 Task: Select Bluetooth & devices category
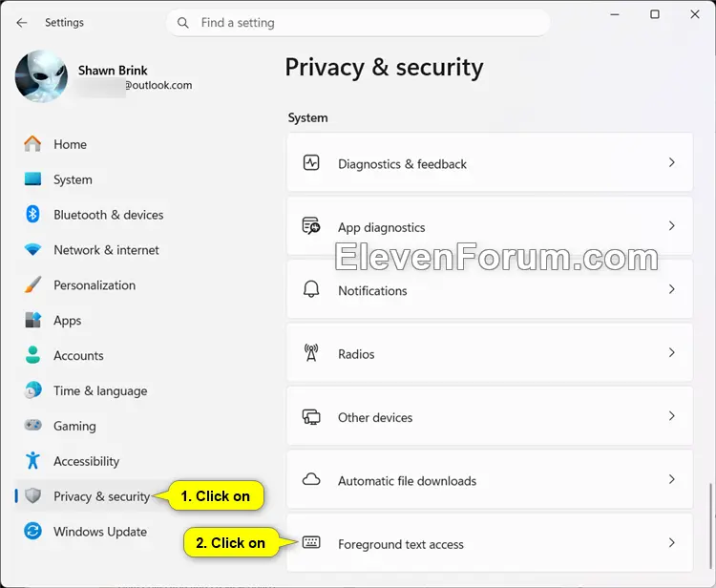[108, 215]
